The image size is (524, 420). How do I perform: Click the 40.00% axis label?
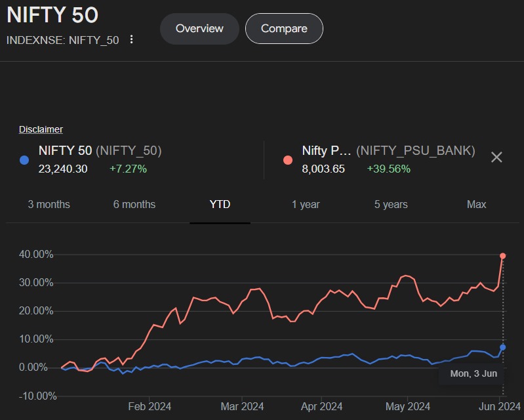[x=36, y=255]
